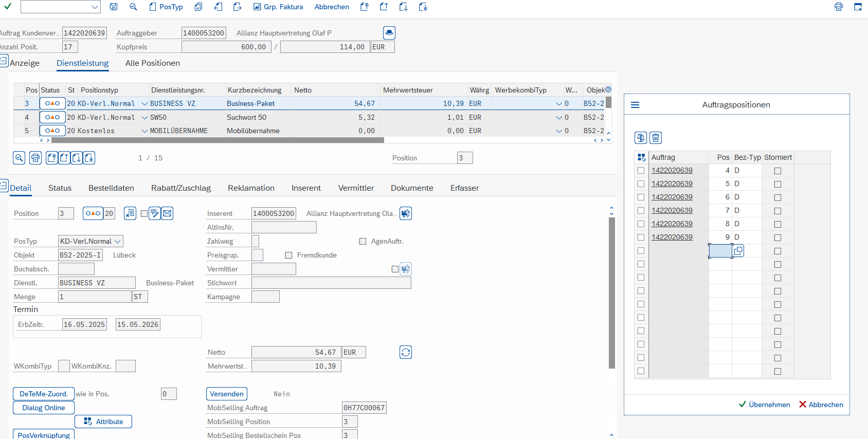Click the Dialog Online button

(44, 408)
